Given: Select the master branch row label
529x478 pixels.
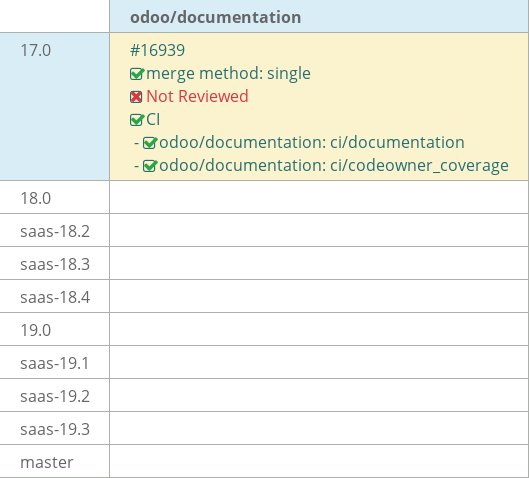Looking at the screenshot, I should [47, 462].
